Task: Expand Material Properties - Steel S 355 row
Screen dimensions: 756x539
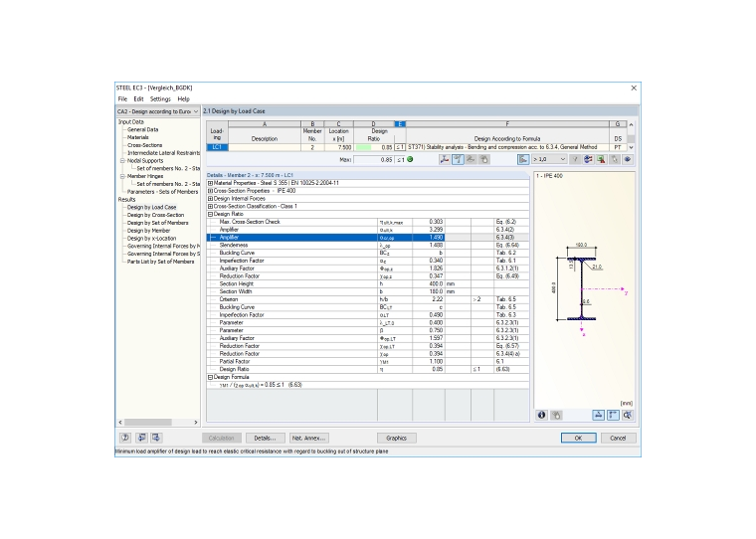Action: click(210, 183)
